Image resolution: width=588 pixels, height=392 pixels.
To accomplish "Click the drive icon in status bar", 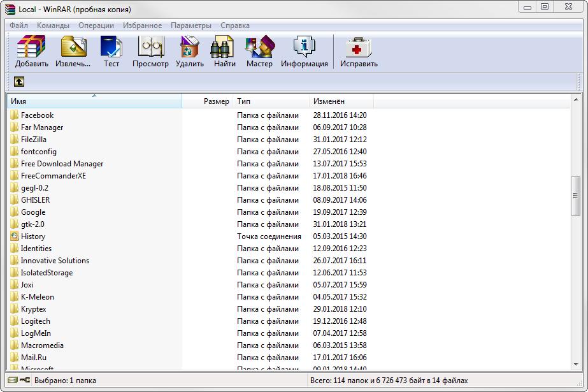I will (12, 380).
